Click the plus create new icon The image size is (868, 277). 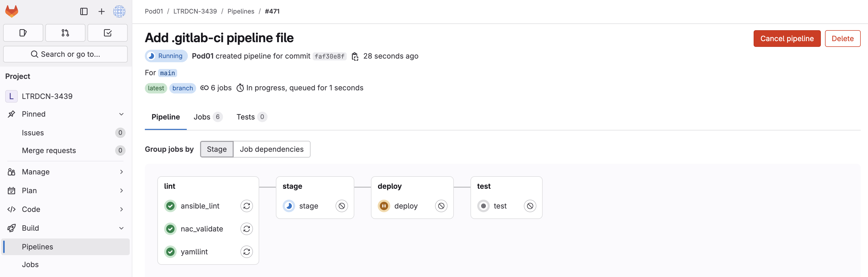(101, 11)
